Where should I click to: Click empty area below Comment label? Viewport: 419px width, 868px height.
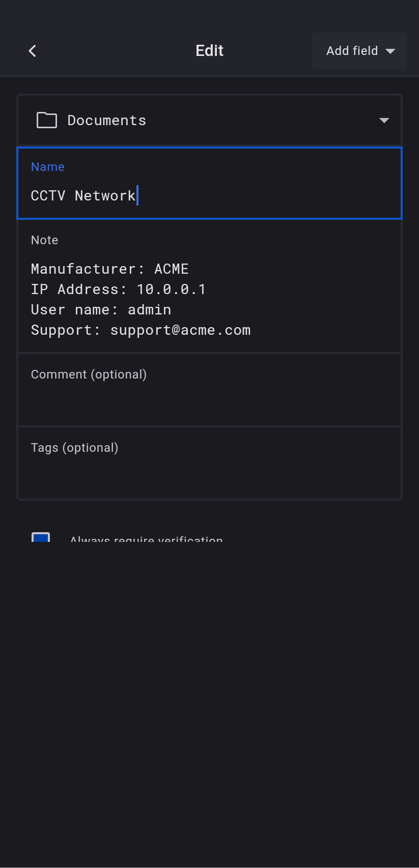pyautogui.click(x=209, y=404)
